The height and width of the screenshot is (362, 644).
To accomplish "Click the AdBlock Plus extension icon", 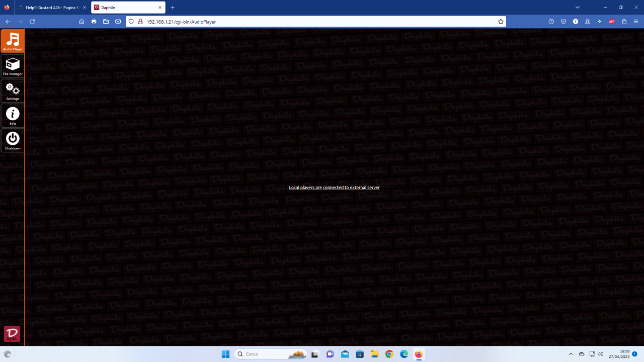I will click(612, 22).
